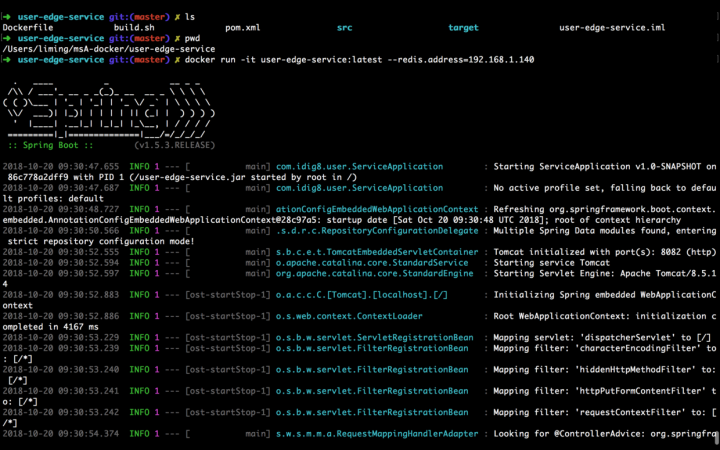Click timestamp '2018-10-20 09:30:47.655'

(x=61, y=166)
